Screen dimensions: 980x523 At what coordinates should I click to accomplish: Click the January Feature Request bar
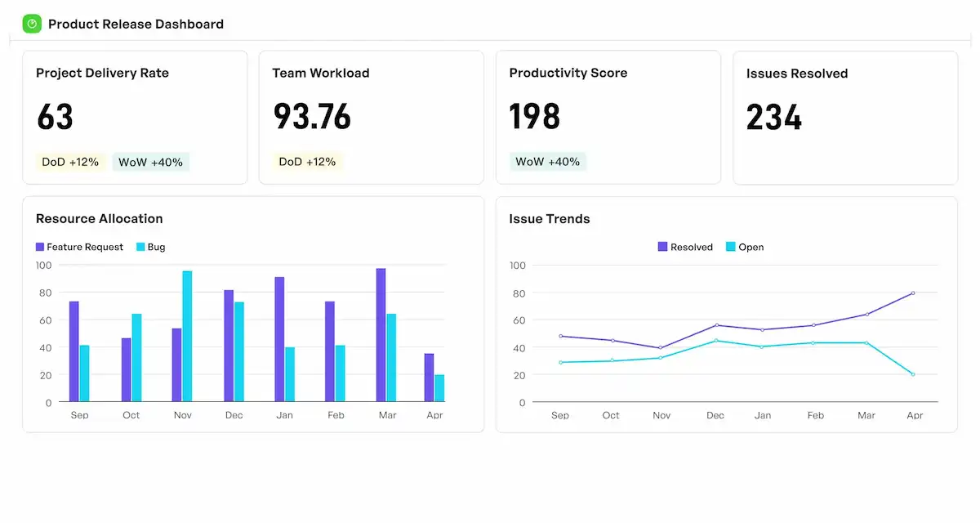click(279, 339)
